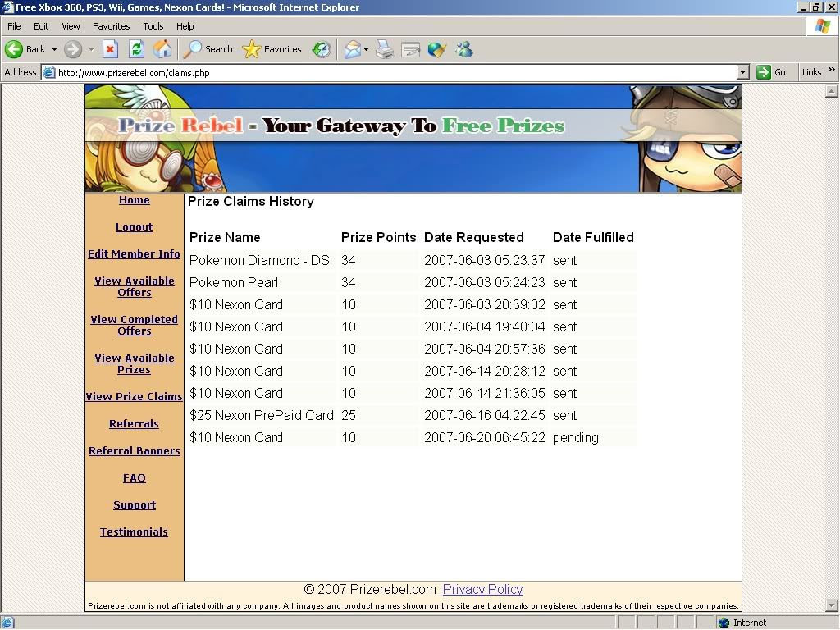Click the Internet zone globe icon

point(724,623)
